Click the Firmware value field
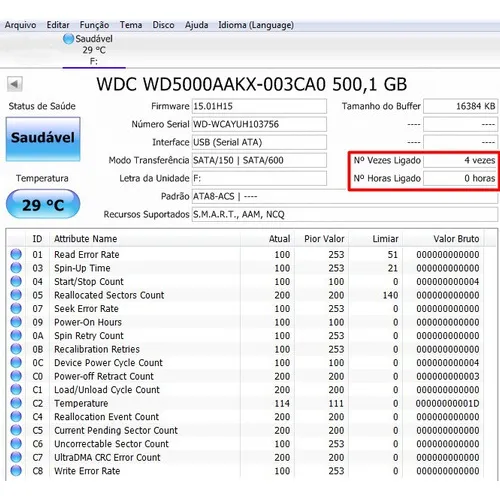Image resolution: width=500 pixels, height=500 pixels. coord(259,106)
